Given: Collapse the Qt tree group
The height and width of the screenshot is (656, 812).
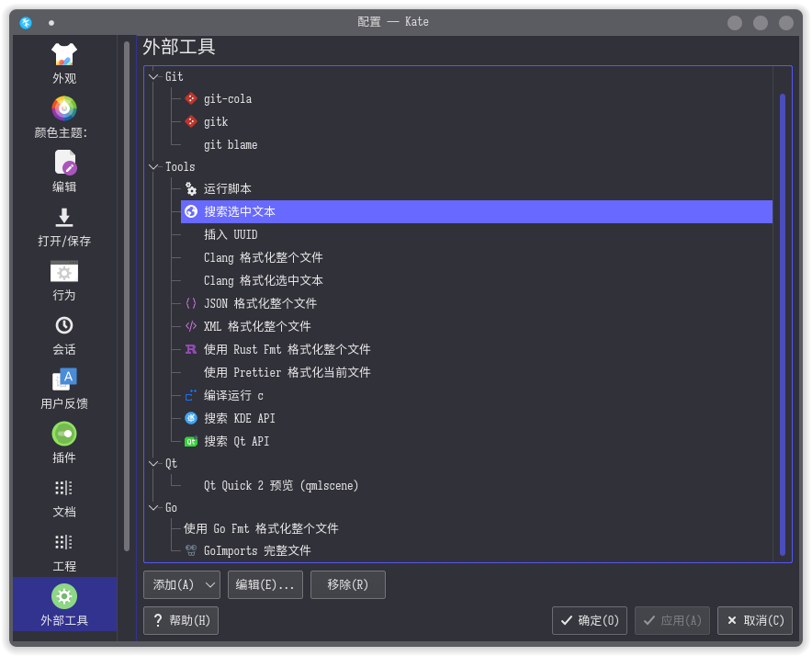Looking at the screenshot, I should (153, 463).
